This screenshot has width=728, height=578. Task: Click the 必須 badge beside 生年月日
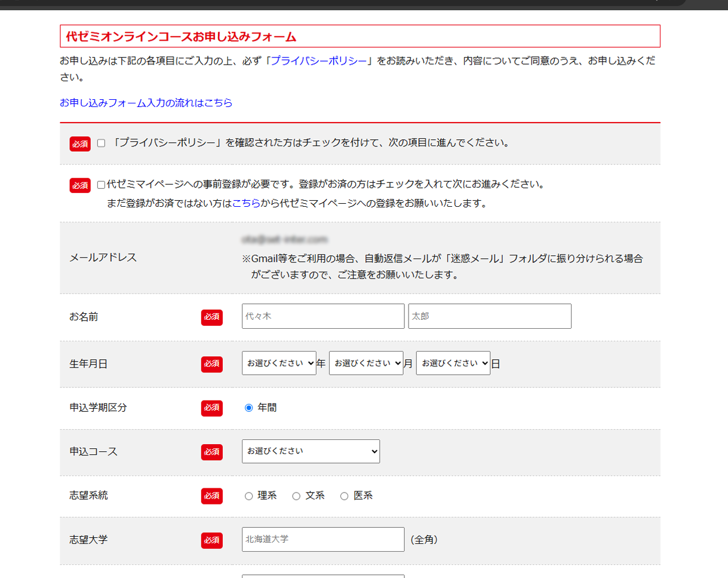click(x=212, y=364)
